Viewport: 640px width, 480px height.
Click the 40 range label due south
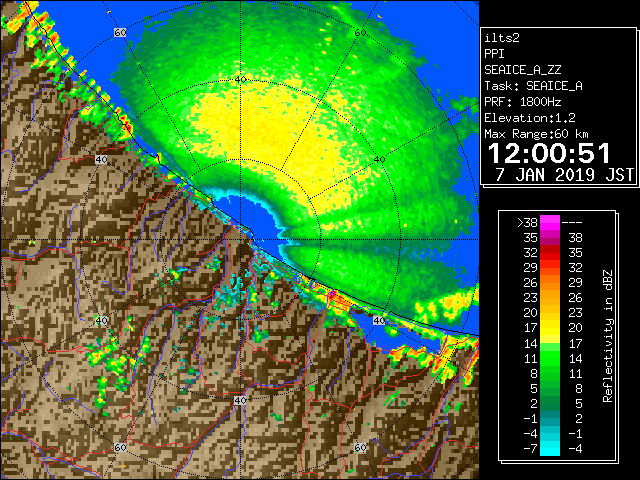tap(240, 400)
